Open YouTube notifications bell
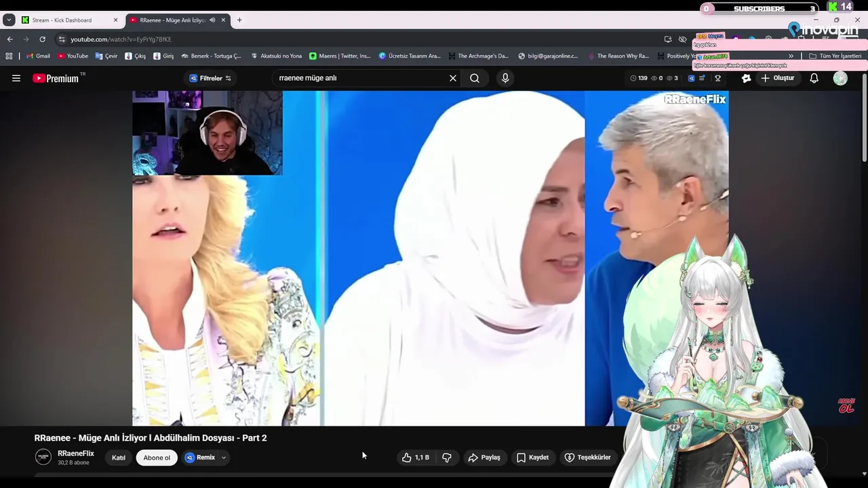The height and width of the screenshot is (488, 868). pyautogui.click(x=814, y=78)
